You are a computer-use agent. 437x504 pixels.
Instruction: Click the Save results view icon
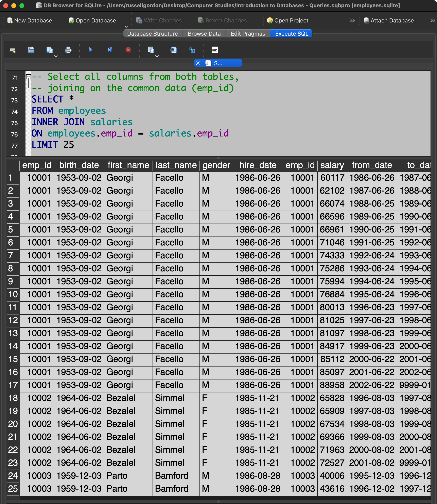[x=151, y=50]
